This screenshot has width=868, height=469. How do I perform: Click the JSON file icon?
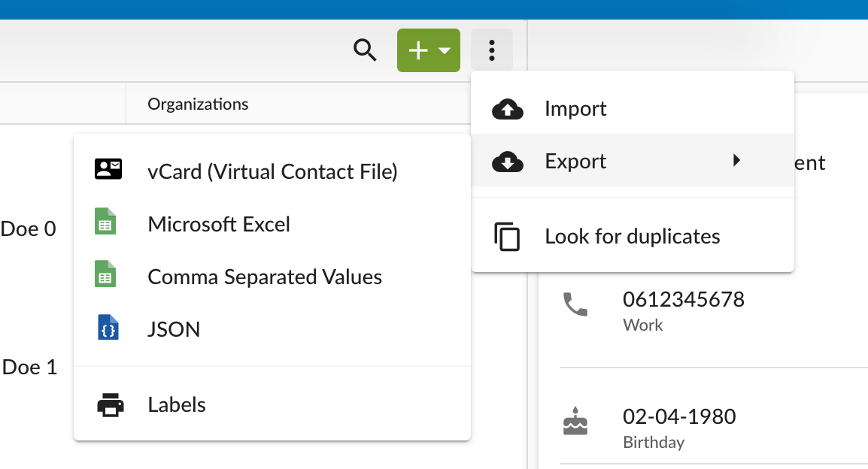[108, 329]
